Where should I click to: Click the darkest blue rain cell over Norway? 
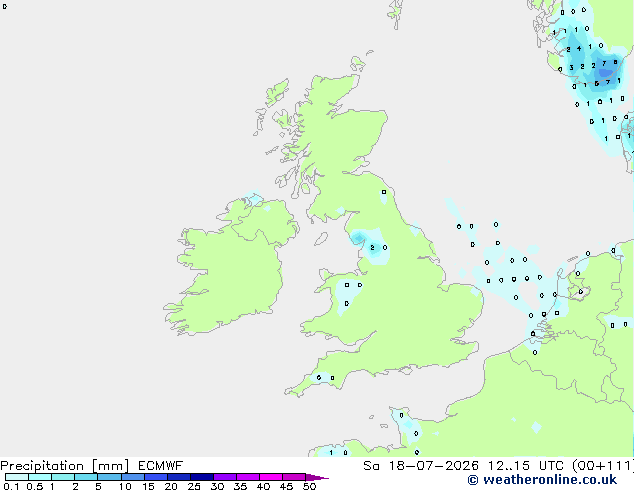pos(605,73)
